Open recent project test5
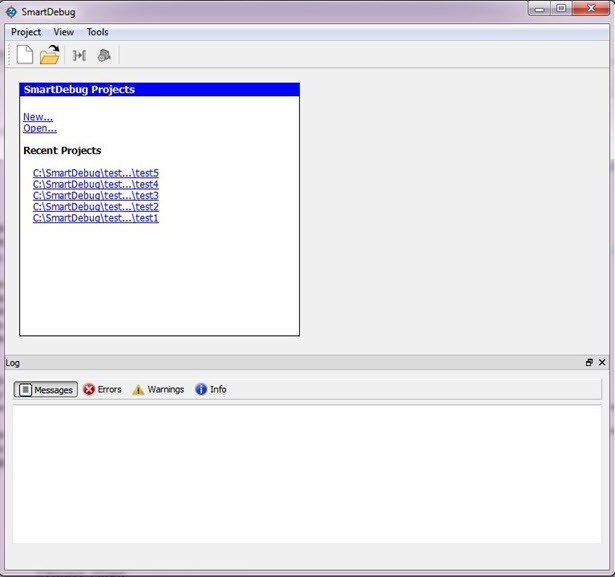Screen dimensions: 615x577 95,173
